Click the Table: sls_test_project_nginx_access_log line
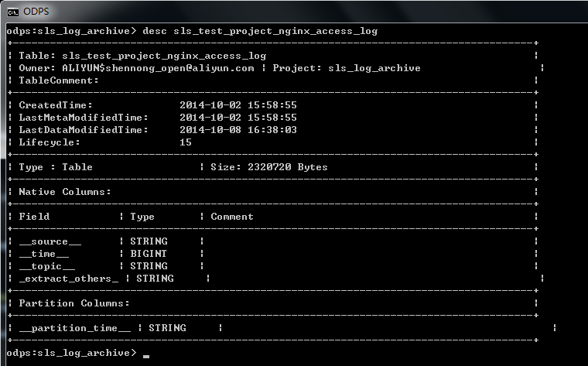The height and width of the screenshot is (366, 588). (x=142, y=56)
